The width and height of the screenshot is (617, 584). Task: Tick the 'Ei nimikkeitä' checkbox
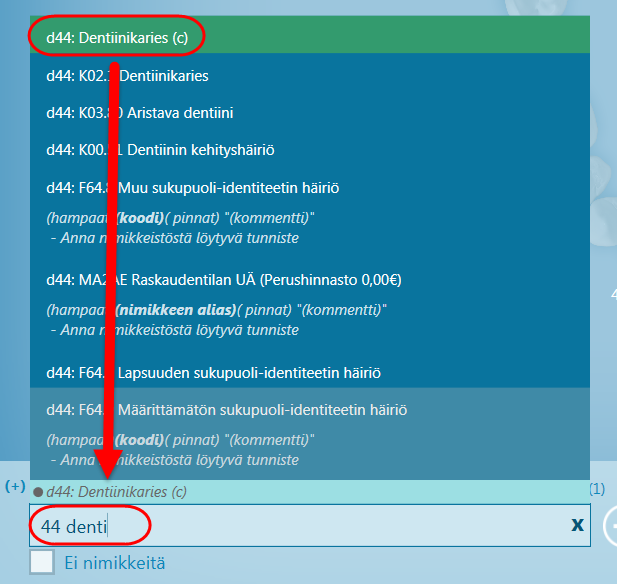(x=42, y=562)
